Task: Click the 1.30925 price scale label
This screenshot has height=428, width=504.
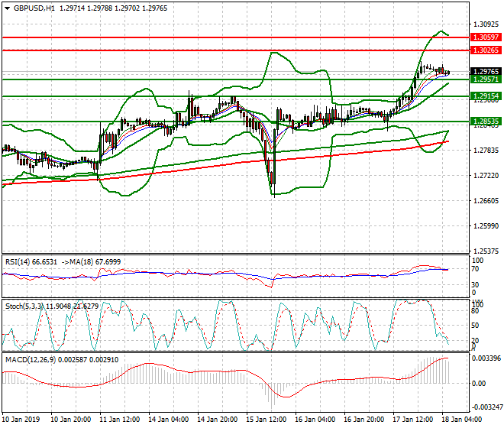Action: point(483,25)
